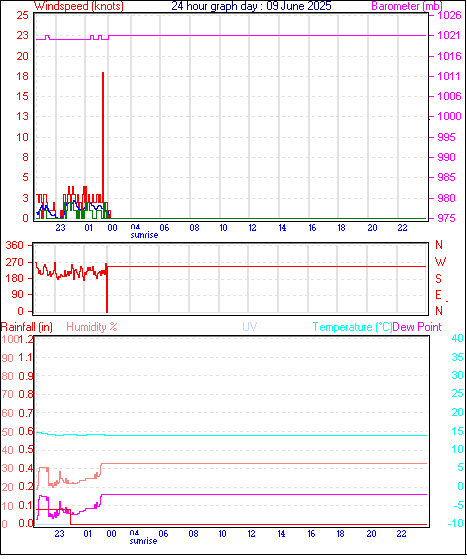This screenshot has height=559, width=467.
Task: Click the sunrise label under the wind graph
Action: (144, 235)
